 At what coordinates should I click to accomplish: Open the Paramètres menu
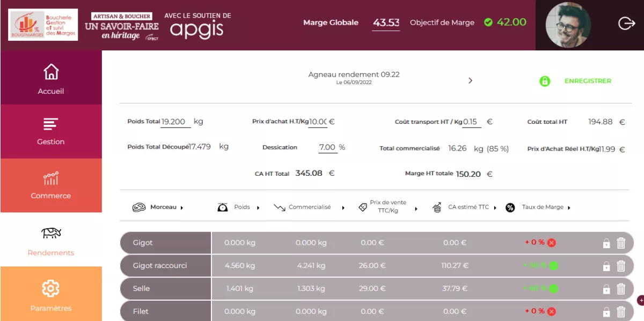pos(51,294)
